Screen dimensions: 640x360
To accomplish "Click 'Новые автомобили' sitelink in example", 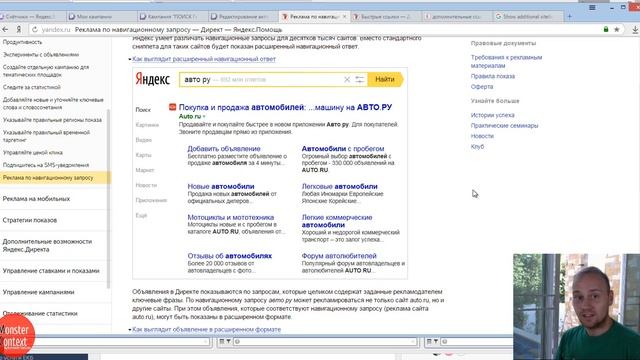I will coord(221,186).
